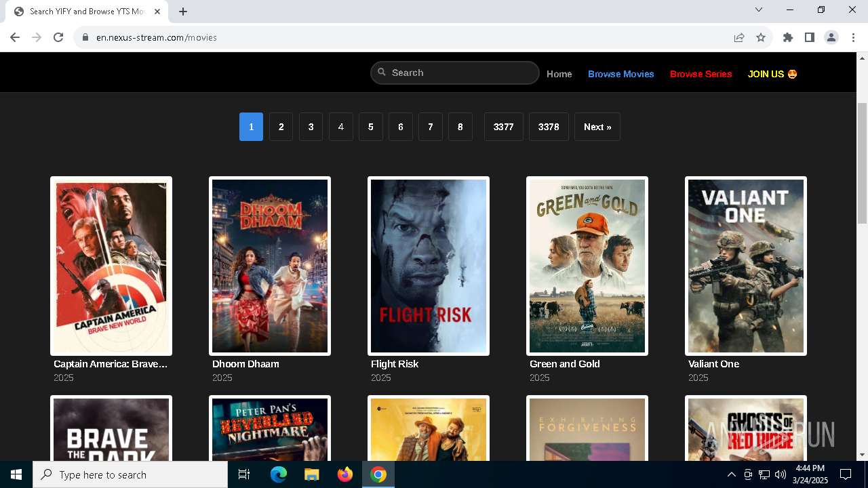Viewport: 868px width, 488px height.
Task: Open the Extensions puzzle icon
Action: 788,37
